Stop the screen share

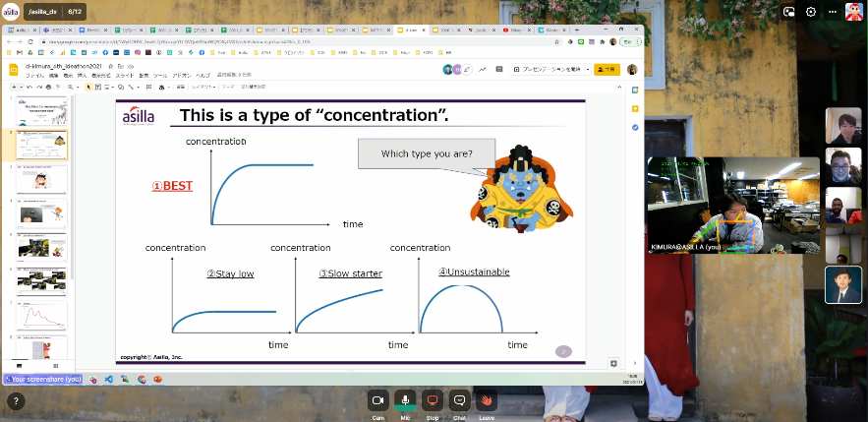[x=433, y=400]
